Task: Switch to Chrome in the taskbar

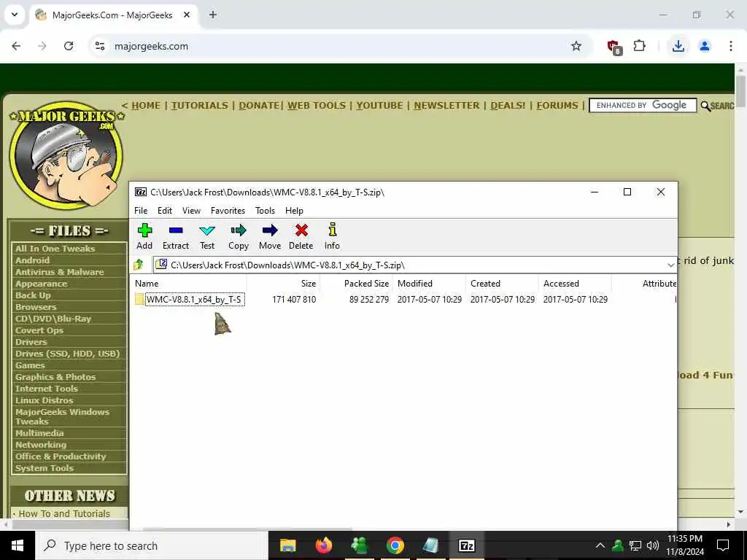Action: [x=395, y=545]
